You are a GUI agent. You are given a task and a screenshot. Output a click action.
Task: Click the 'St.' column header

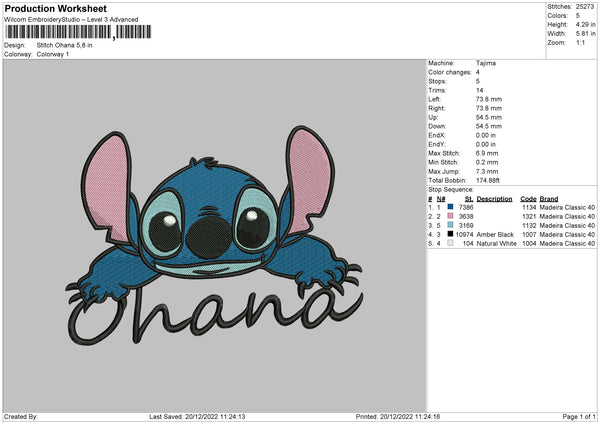point(469,199)
